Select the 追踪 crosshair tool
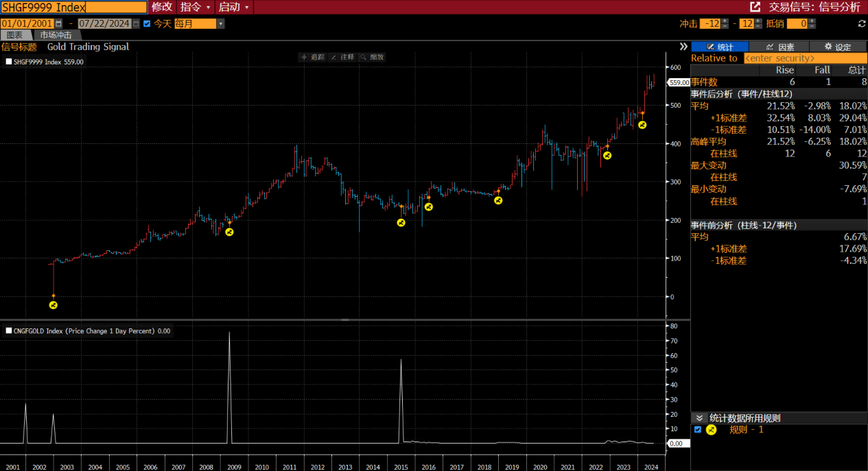The image size is (868, 471). click(x=312, y=57)
